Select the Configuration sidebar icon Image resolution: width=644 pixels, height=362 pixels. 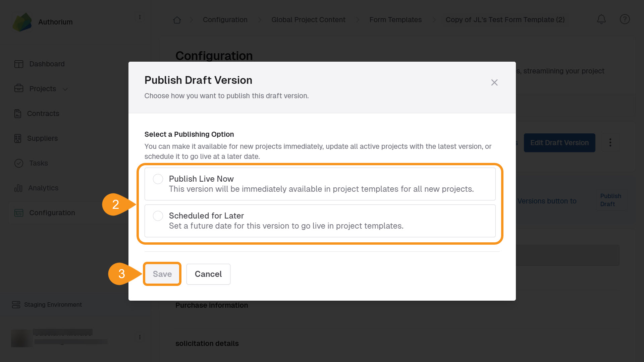pos(18,213)
